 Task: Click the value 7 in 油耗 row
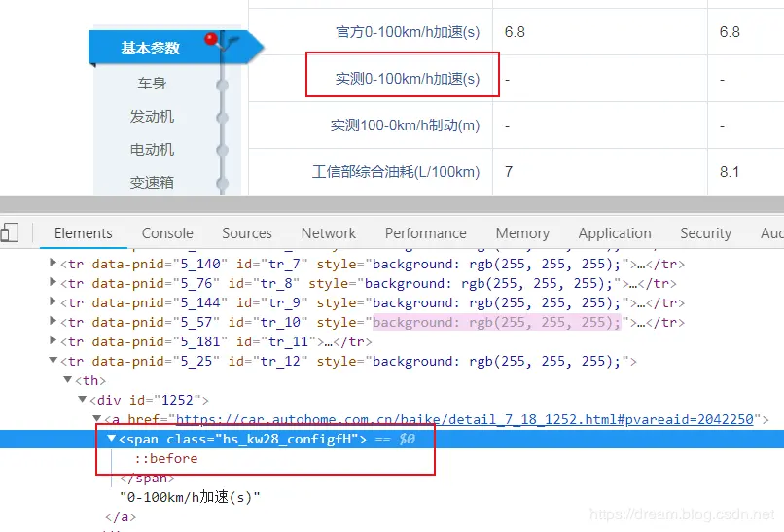click(x=509, y=172)
